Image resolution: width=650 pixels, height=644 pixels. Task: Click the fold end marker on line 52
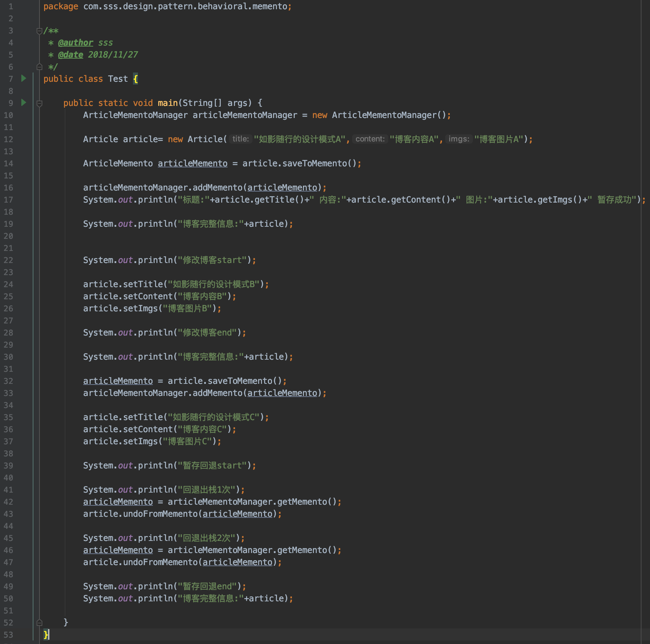click(39, 622)
